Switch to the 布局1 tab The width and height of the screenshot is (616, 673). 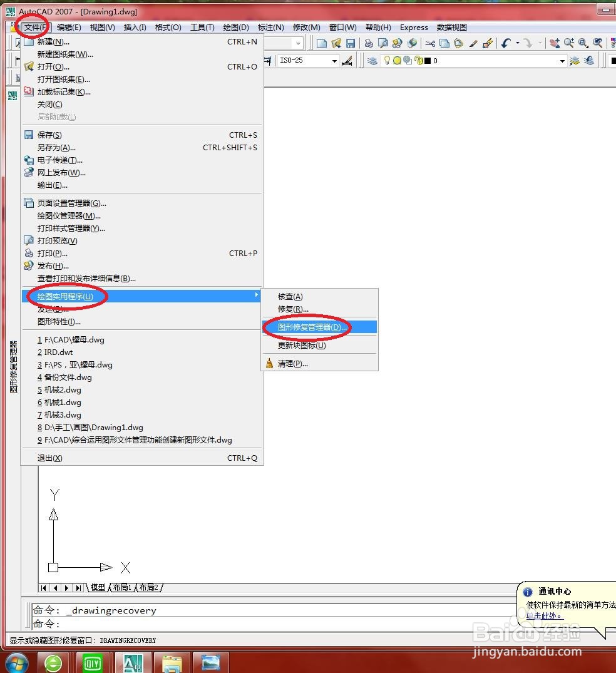pos(123,588)
